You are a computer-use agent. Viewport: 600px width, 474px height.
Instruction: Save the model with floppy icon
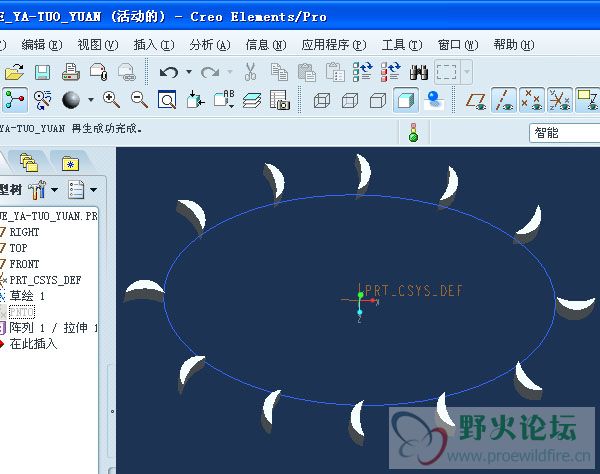tap(42, 72)
